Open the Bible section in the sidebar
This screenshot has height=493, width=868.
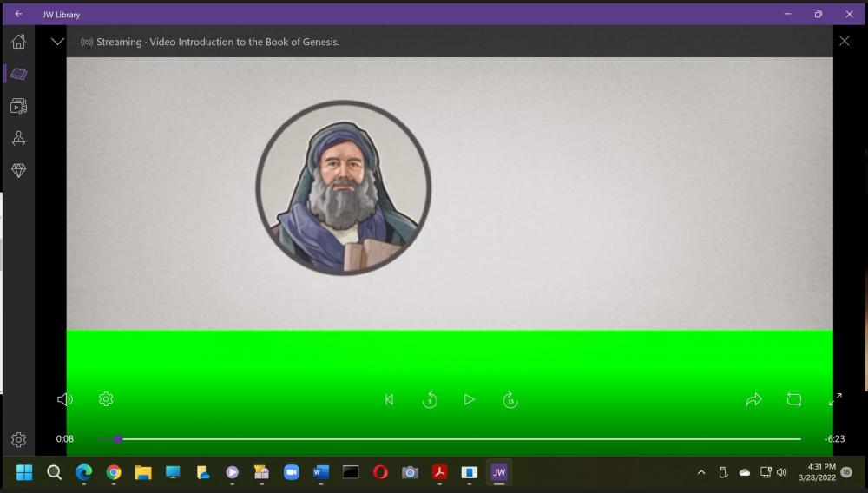18,74
